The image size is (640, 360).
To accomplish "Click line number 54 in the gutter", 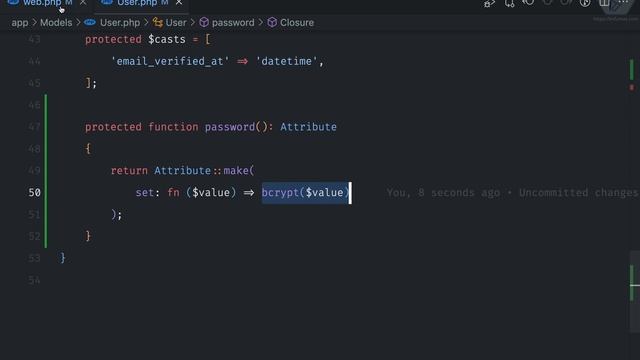I will point(35,280).
